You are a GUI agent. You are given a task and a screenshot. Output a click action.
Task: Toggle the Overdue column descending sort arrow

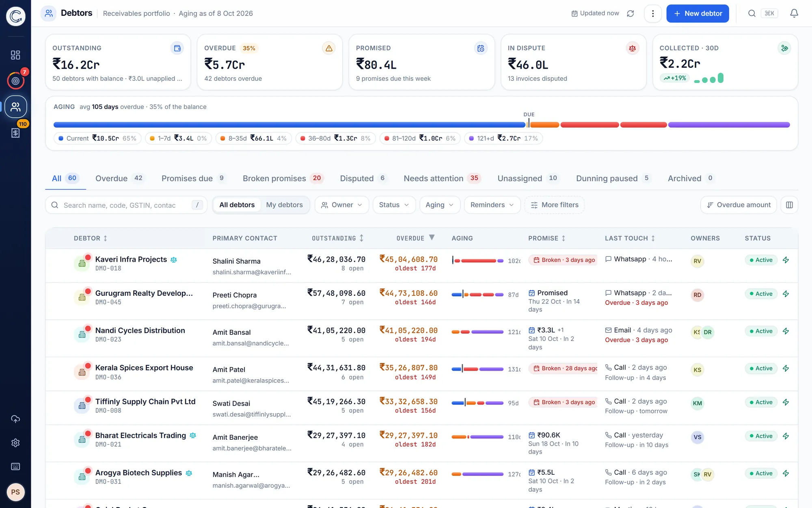coord(432,237)
